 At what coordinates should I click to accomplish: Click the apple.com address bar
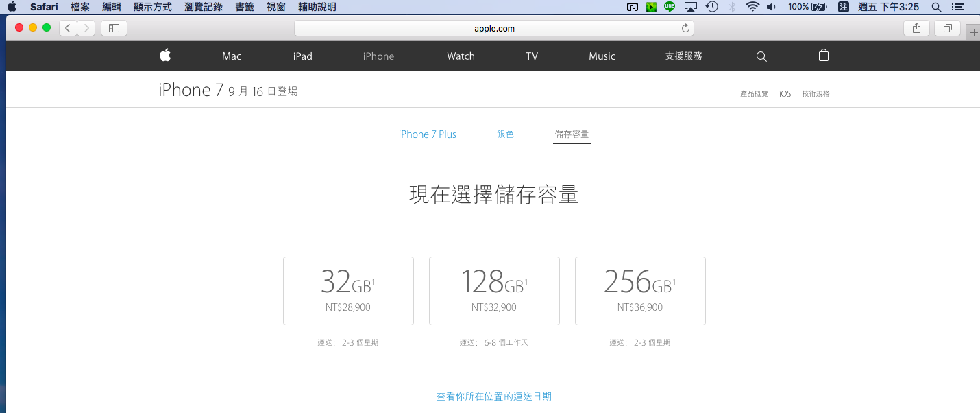[x=493, y=28]
